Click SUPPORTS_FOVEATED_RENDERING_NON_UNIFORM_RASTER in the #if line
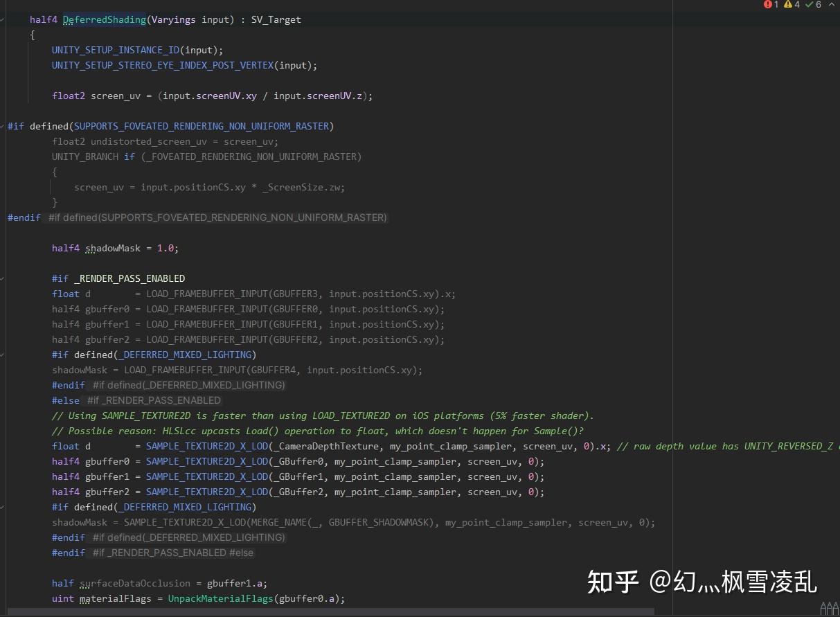Image resolution: width=840 pixels, height=617 pixels. click(202, 126)
